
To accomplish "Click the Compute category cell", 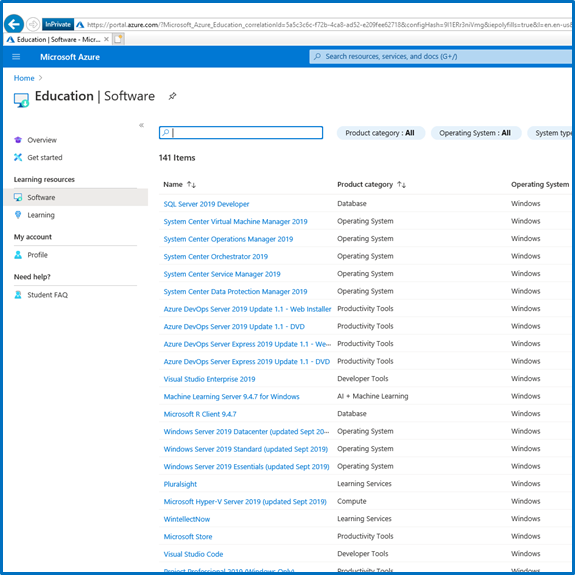I will tap(352, 501).
